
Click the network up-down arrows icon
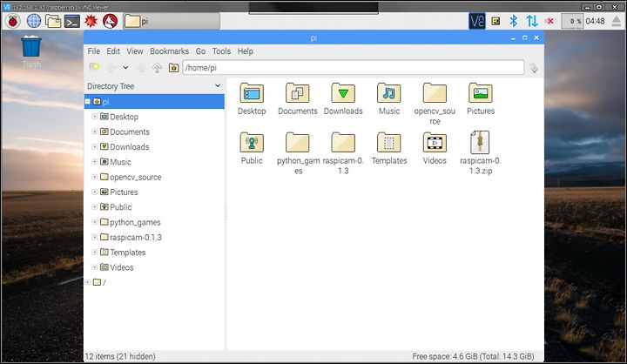(532, 21)
